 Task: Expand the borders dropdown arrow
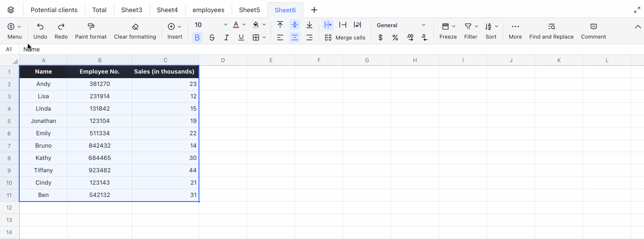pyautogui.click(x=264, y=37)
